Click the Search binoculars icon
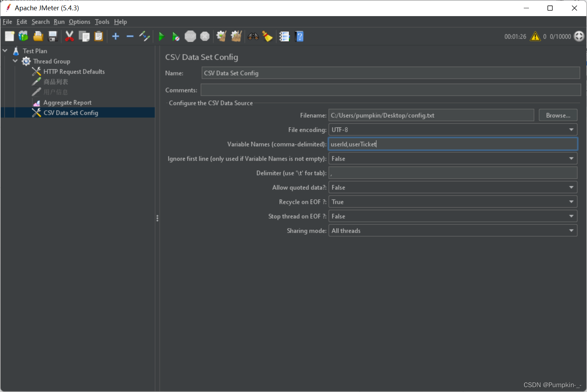This screenshot has height=392, width=587. coord(253,36)
